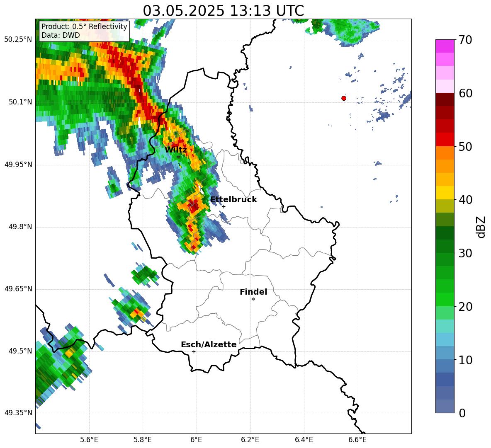The image size is (491, 448).
Task: Click the 30 value on the colorbar
Action: coord(466,253)
